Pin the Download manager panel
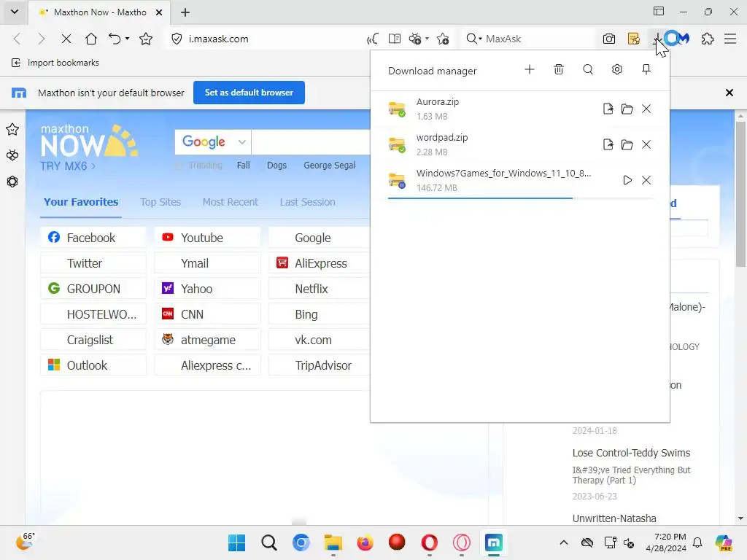The height and width of the screenshot is (560, 747). pos(646,69)
